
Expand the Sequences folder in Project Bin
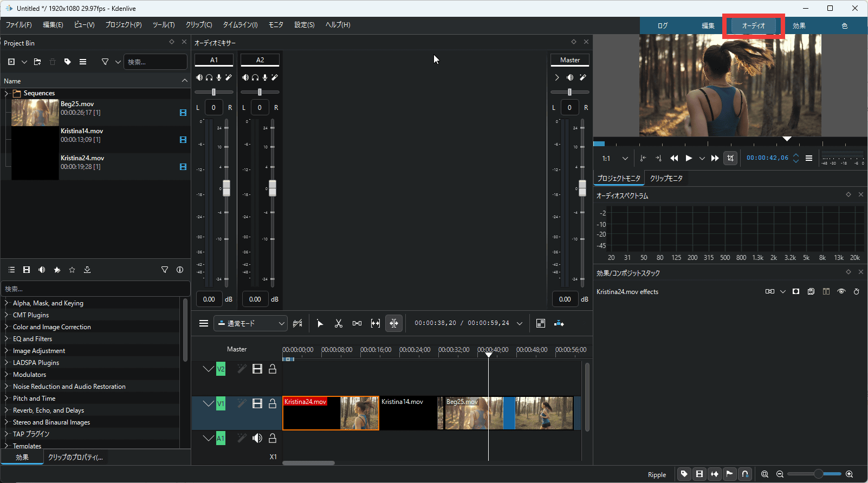click(x=7, y=93)
